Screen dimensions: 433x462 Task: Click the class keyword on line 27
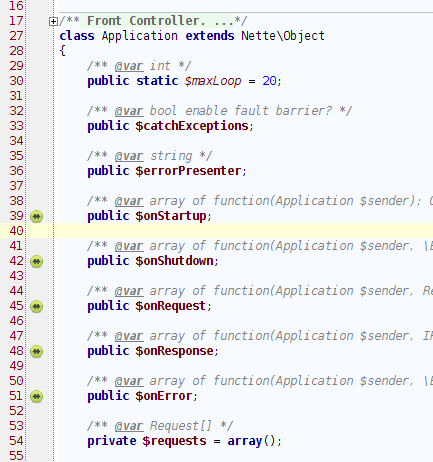point(77,36)
